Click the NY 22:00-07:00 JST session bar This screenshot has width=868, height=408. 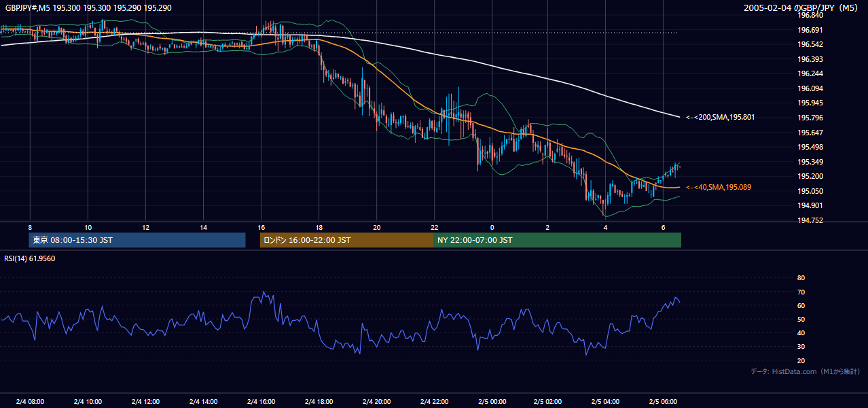557,240
